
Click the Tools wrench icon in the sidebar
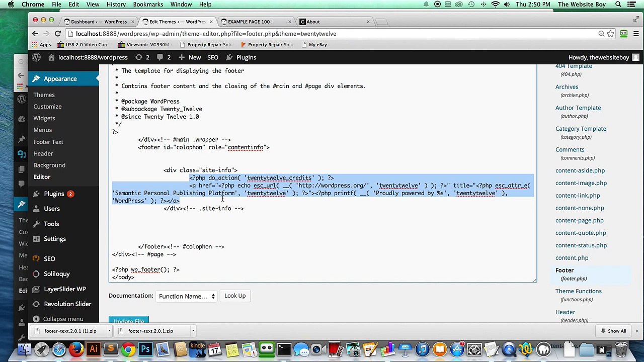click(36, 224)
